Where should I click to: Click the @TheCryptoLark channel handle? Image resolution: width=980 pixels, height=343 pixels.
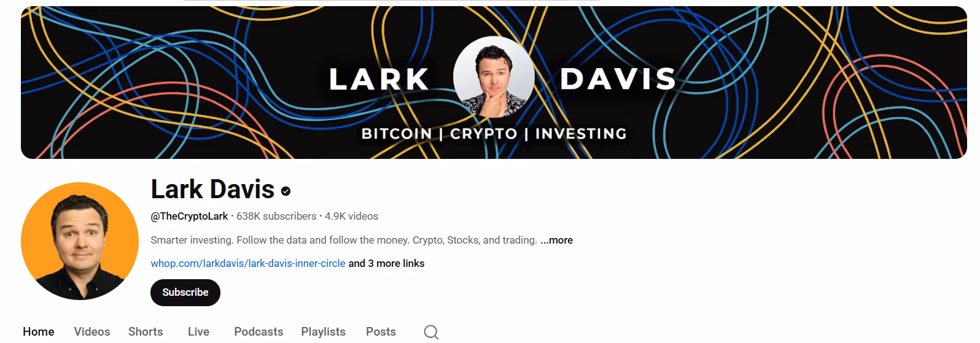pos(189,216)
